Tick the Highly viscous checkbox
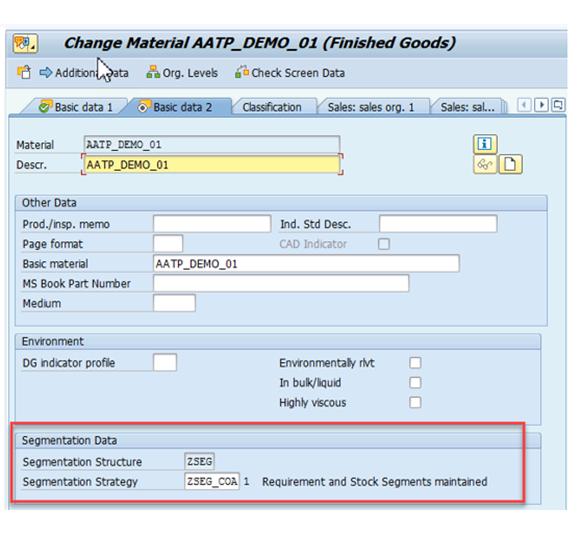 click(415, 402)
